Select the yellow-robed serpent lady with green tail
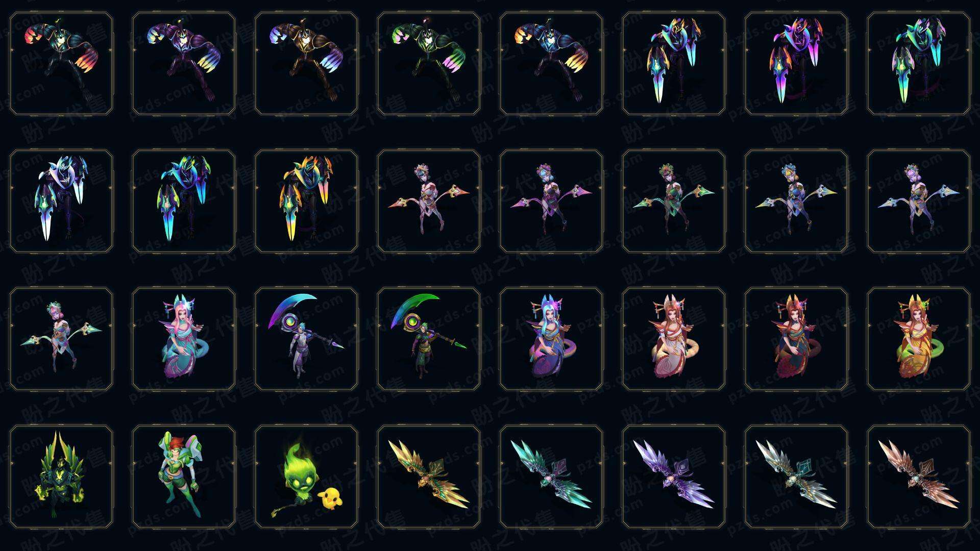This screenshot has width=980, height=551. tap(919, 339)
